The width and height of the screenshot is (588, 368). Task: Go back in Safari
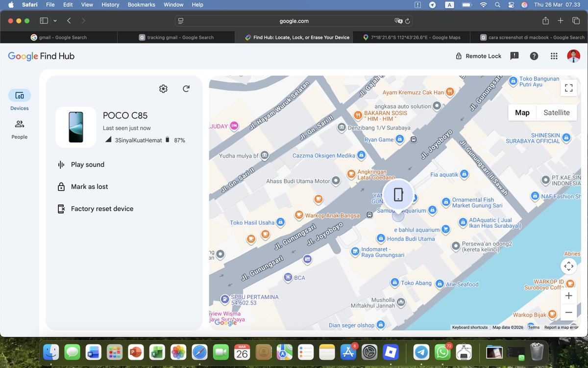69,21
